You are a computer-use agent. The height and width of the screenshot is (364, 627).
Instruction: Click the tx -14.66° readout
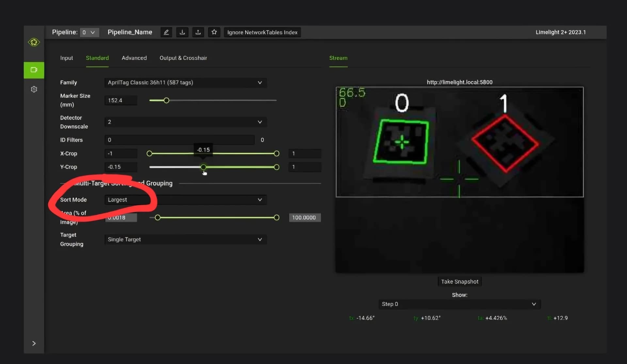(x=362, y=318)
